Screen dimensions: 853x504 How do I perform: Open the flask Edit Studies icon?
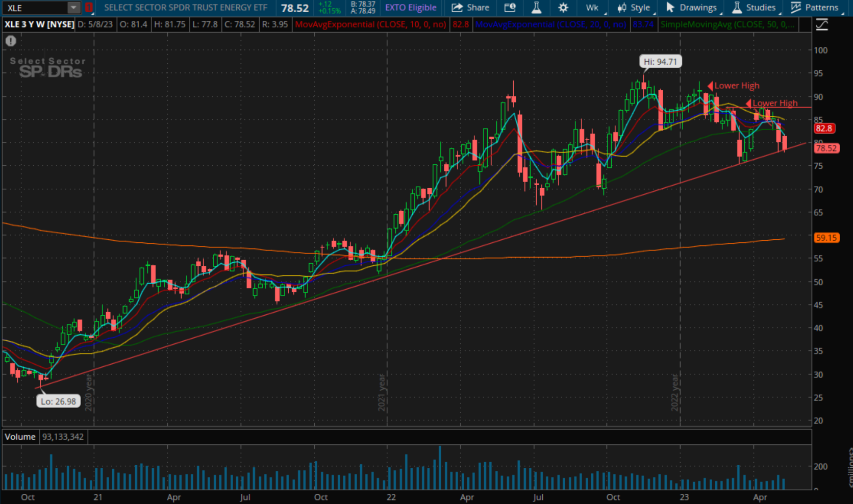pos(536,8)
